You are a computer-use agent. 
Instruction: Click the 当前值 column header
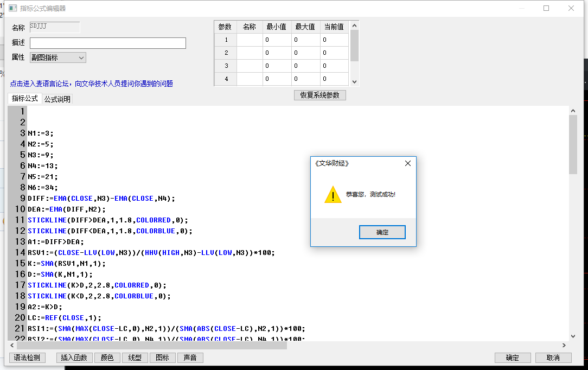pos(334,27)
